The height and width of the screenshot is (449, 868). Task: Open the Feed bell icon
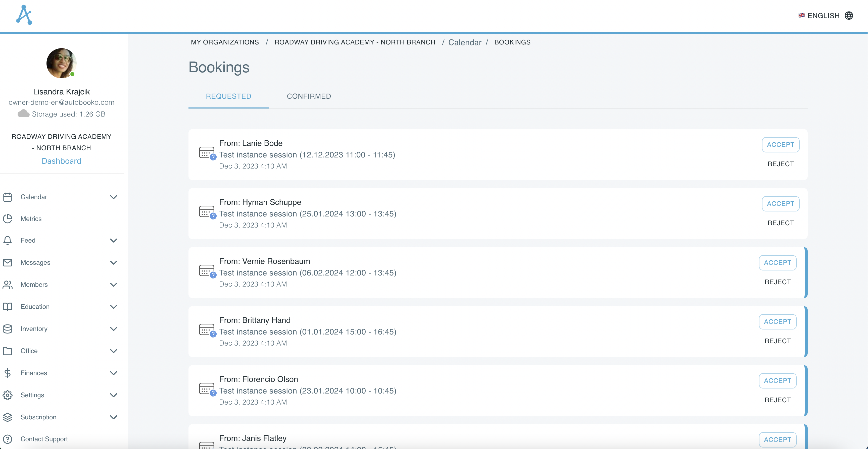coord(8,240)
